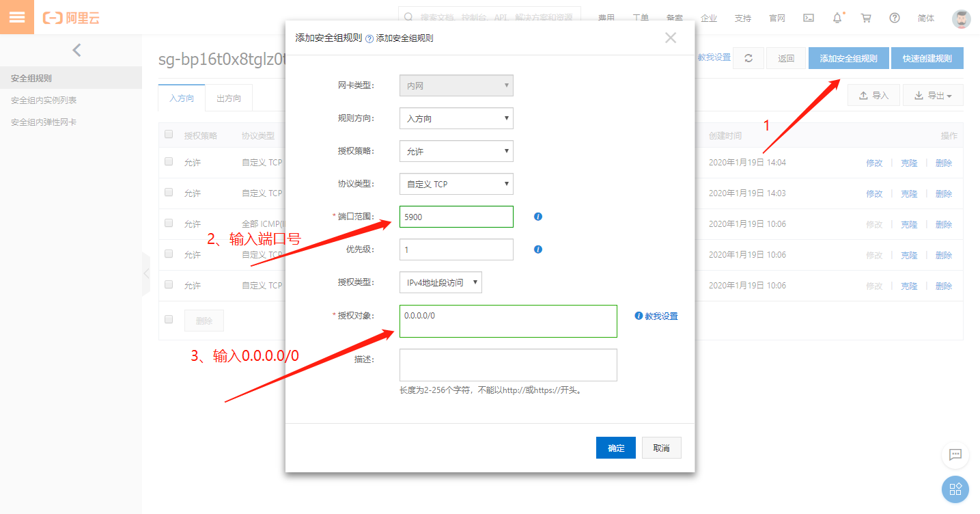Select the 简体 language menu item
Image resolution: width=980 pixels, height=514 pixels.
(x=926, y=18)
